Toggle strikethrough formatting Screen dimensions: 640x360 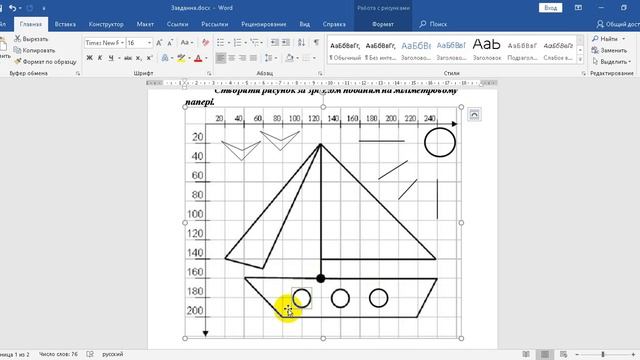pos(128,58)
